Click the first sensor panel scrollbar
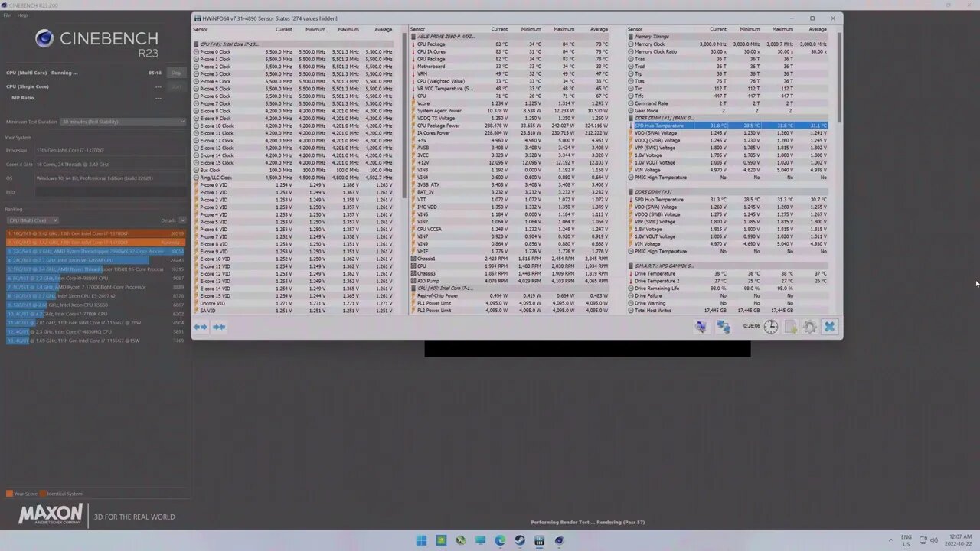Viewport: 980px width, 551px height. coord(404,115)
